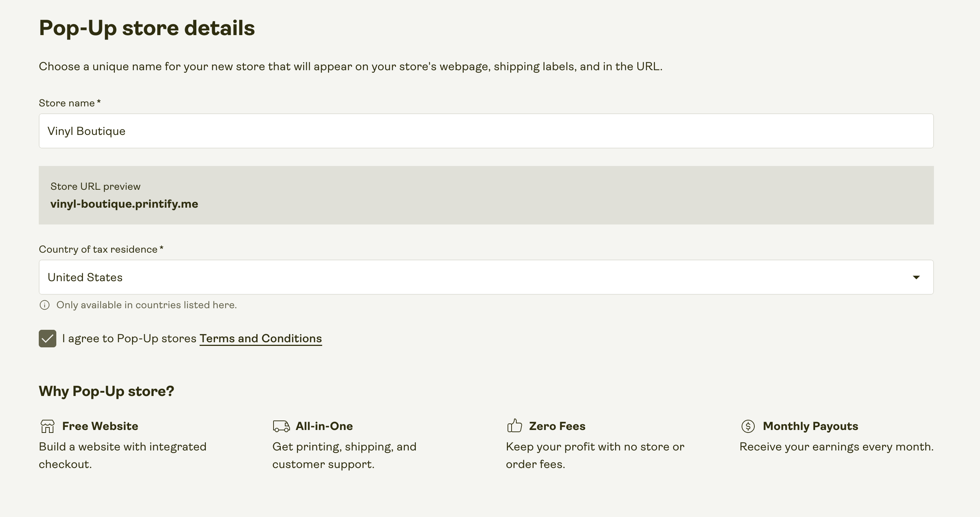Image resolution: width=980 pixels, height=517 pixels.
Task: Select the Why Pop-Up store section heading
Action: [106, 391]
